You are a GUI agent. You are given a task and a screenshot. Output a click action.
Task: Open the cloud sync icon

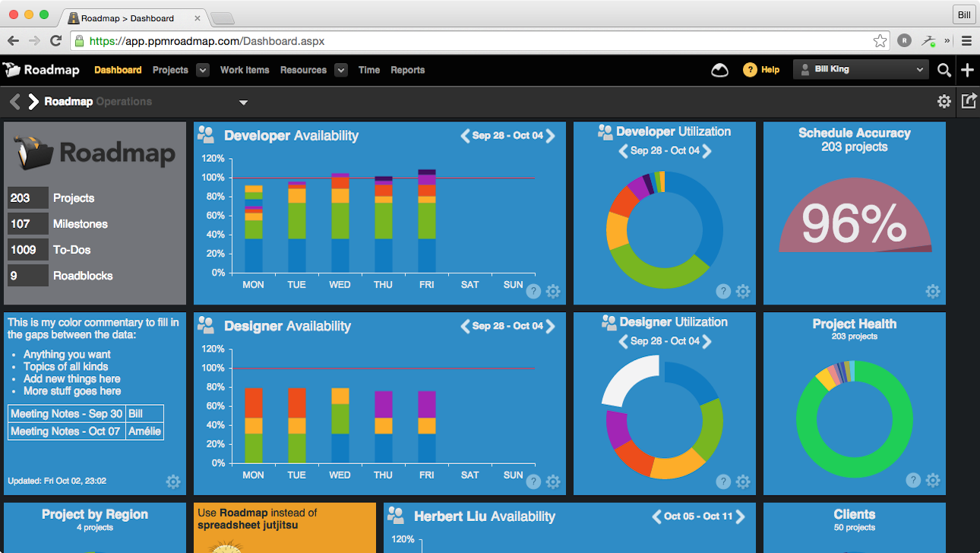(719, 70)
